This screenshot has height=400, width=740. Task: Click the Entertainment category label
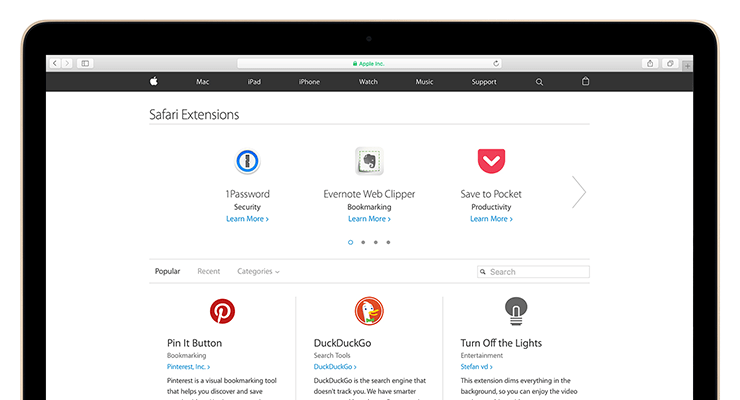(482, 355)
